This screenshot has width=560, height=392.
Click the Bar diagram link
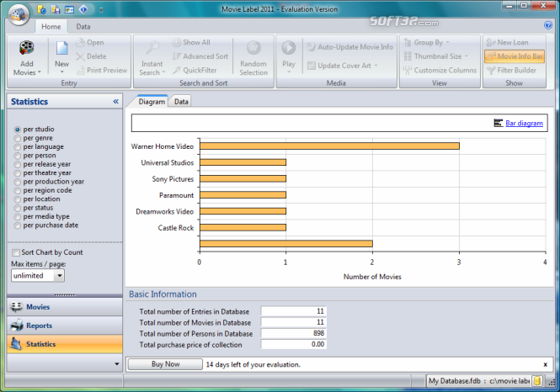click(x=524, y=123)
